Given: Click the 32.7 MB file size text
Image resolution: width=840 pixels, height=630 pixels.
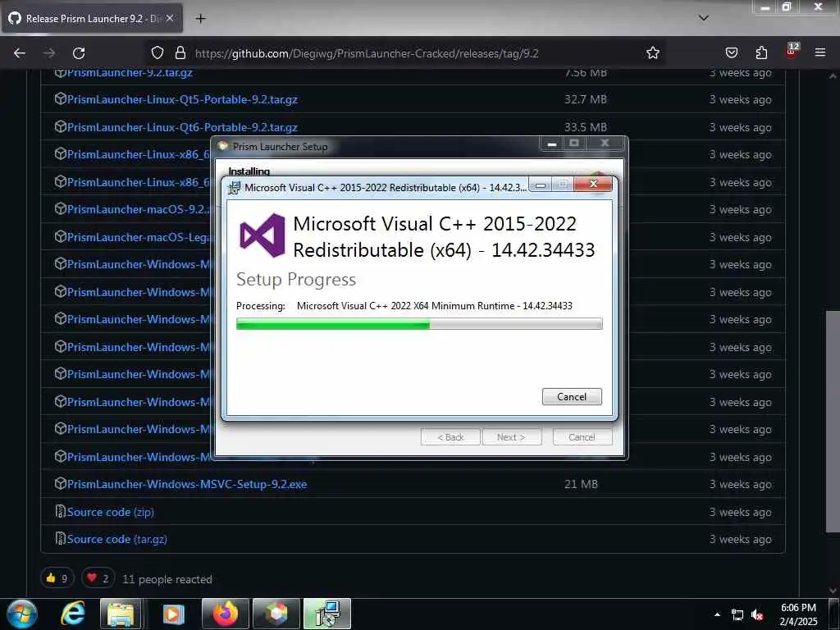Looking at the screenshot, I should click(x=585, y=99).
